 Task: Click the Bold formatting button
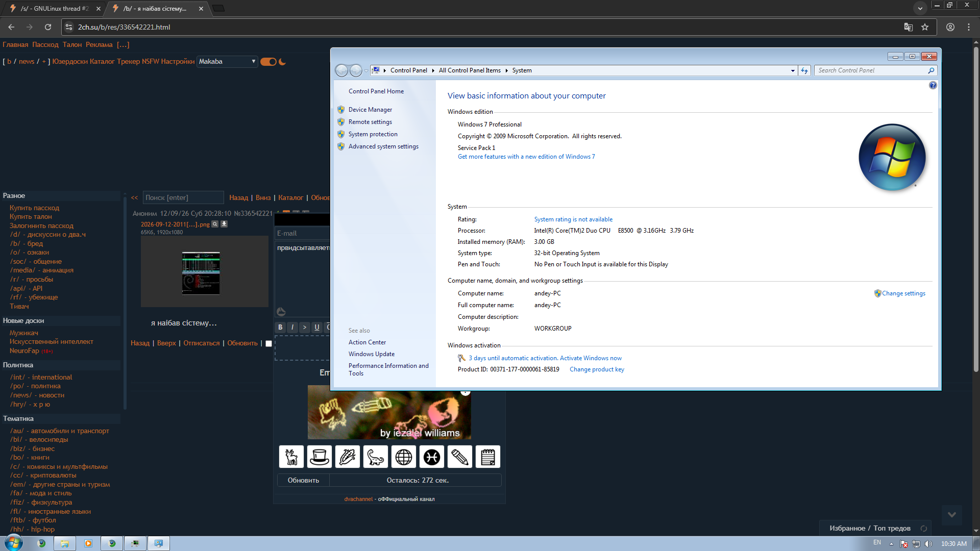[x=280, y=327]
